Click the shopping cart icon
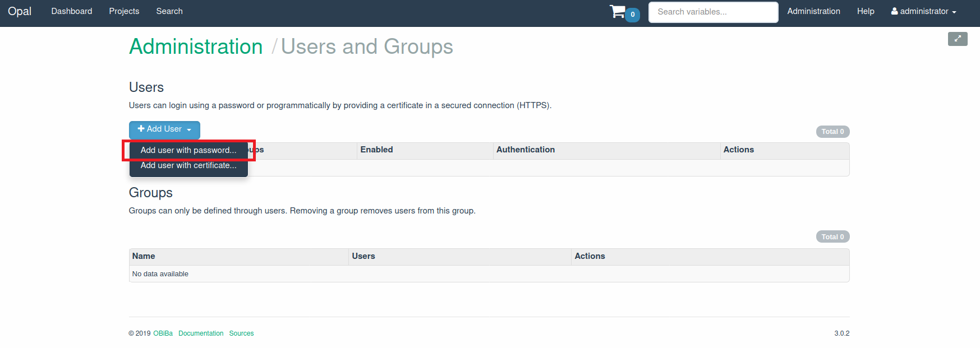 click(x=617, y=12)
